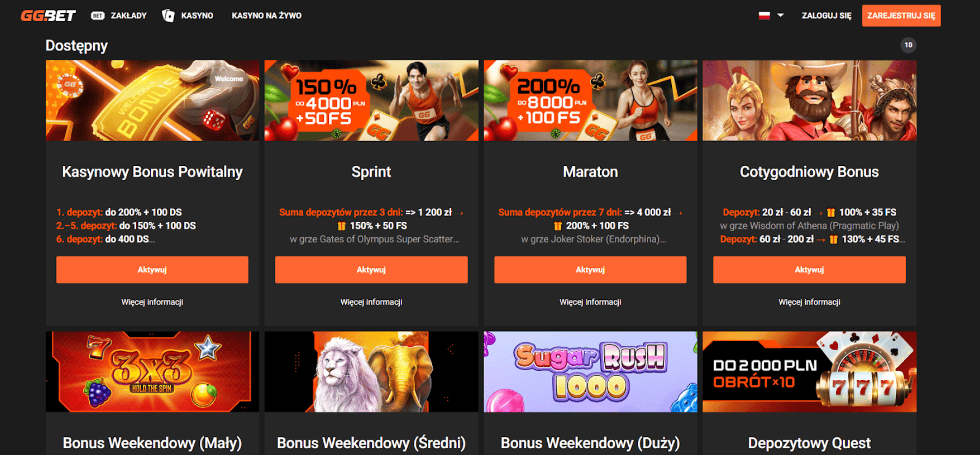Click the gift icon in Maraton bonus

coord(558,226)
